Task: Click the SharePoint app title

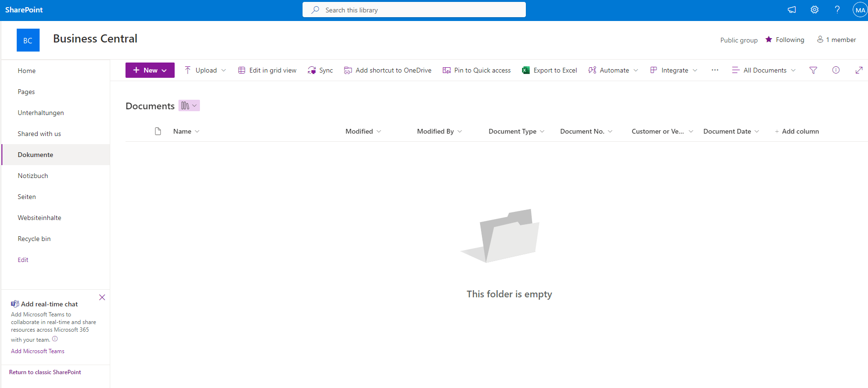Action: [x=24, y=10]
